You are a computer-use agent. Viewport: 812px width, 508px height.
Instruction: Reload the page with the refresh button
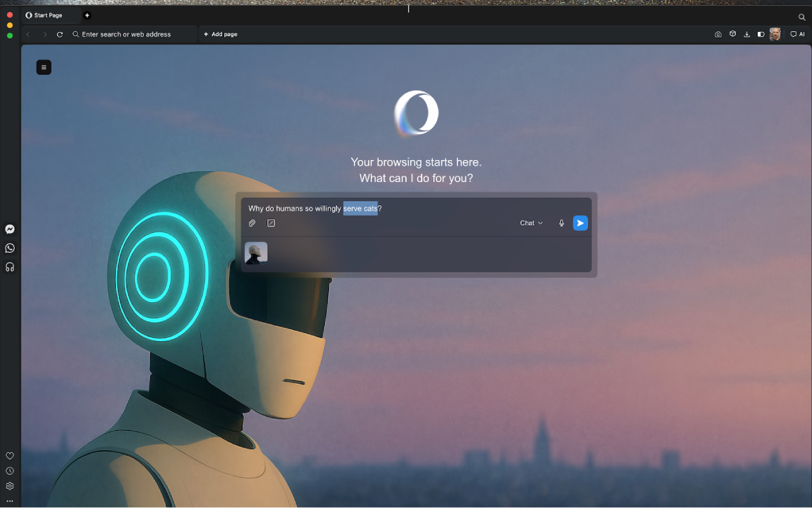pyautogui.click(x=60, y=34)
